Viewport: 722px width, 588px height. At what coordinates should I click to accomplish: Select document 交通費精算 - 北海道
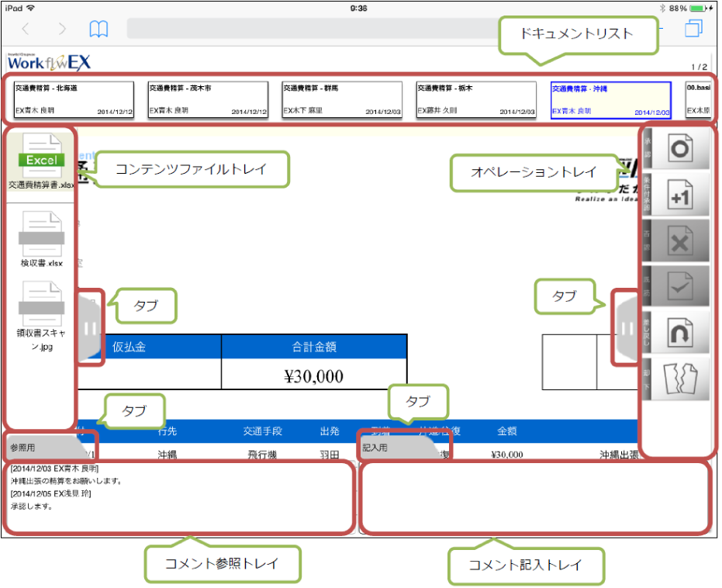(x=74, y=99)
